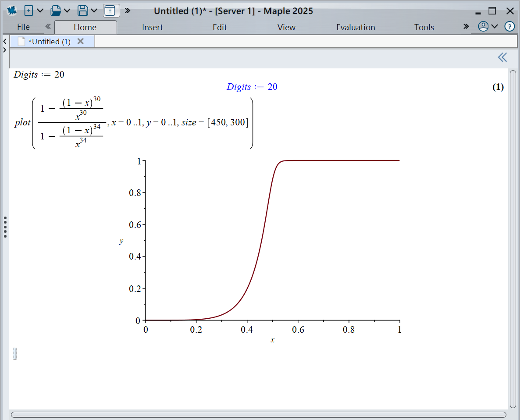Expand the open file dropdown arrow
This screenshot has width=520, height=420.
point(67,11)
